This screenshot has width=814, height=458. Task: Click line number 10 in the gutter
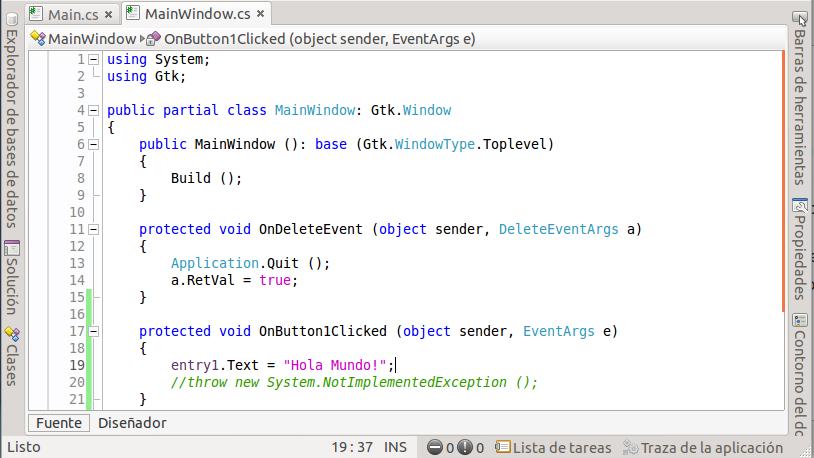click(x=77, y=212)
